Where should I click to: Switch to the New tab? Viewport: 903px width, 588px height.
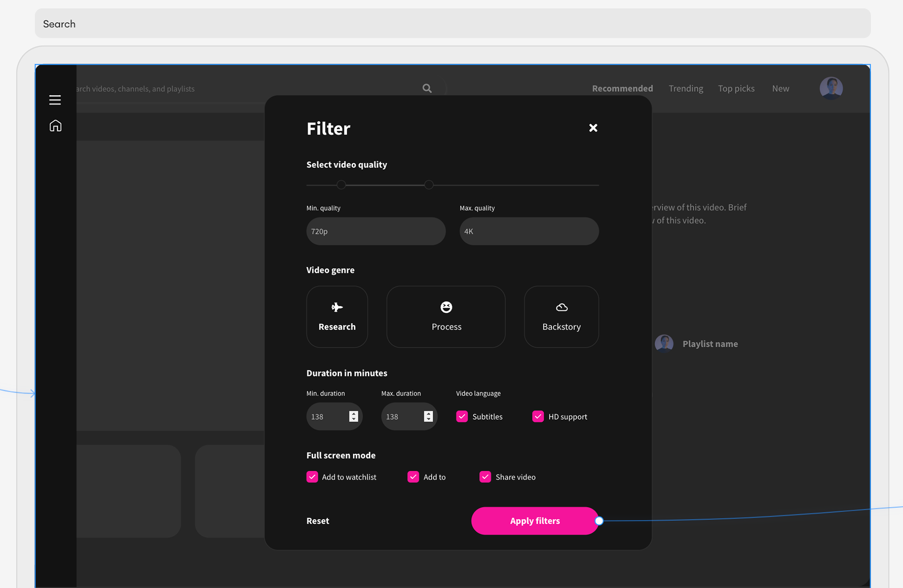point(780,88)
